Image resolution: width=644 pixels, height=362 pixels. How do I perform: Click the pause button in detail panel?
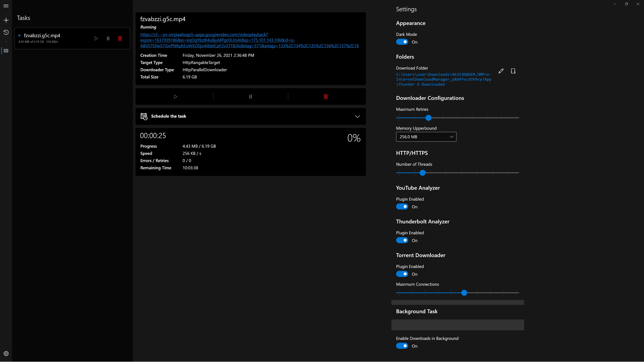tap(251, 97)
